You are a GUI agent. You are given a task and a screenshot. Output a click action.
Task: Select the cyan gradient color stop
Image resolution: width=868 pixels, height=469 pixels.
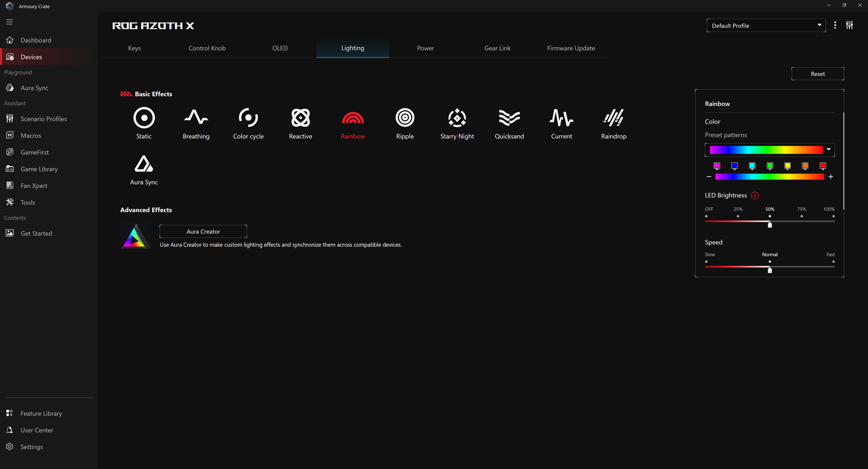(x=752, y=166)
